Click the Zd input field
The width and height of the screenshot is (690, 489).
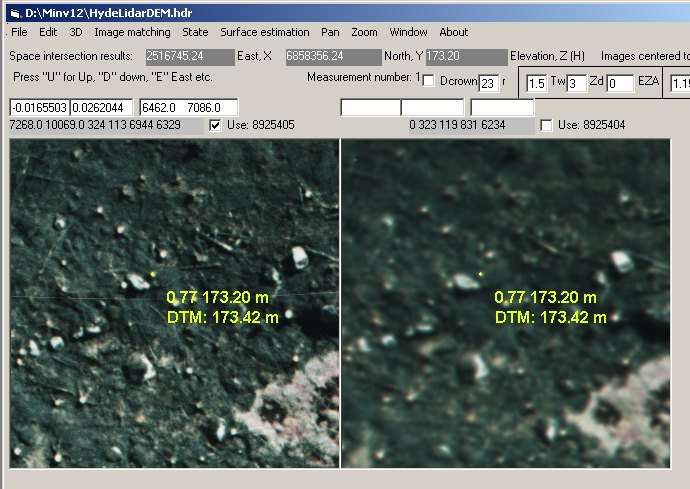[620, 84]
